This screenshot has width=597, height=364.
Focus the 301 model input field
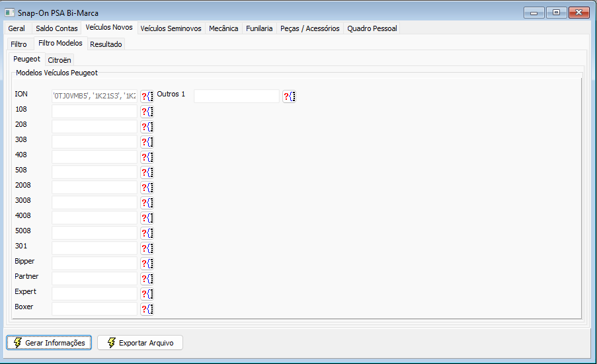pyautogui.click(x=95, y=248)
